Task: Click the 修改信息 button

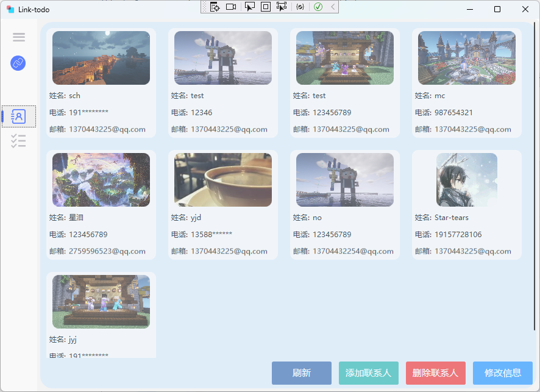Action: coord(503,373)
